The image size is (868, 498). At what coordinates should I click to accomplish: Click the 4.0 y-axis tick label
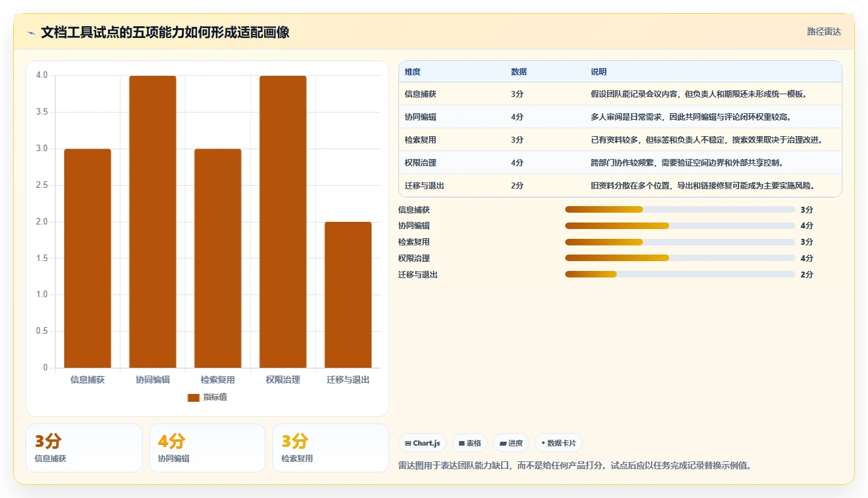pyautogui.click(x=42, y=75)
